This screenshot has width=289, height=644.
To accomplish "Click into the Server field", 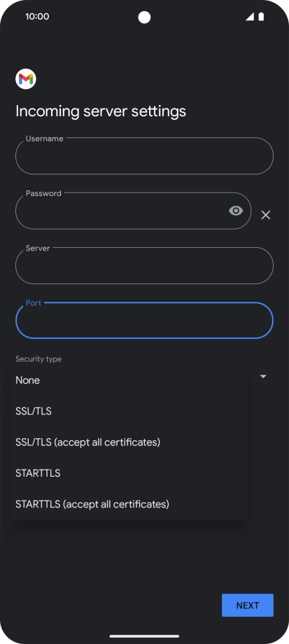I will 144,265.
